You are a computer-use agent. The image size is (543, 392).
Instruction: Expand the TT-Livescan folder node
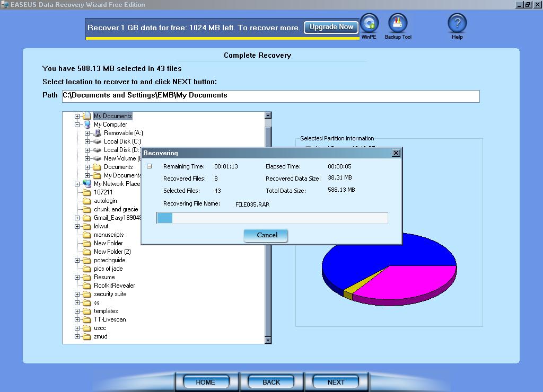pyautogui.click(x=77, y=319)
